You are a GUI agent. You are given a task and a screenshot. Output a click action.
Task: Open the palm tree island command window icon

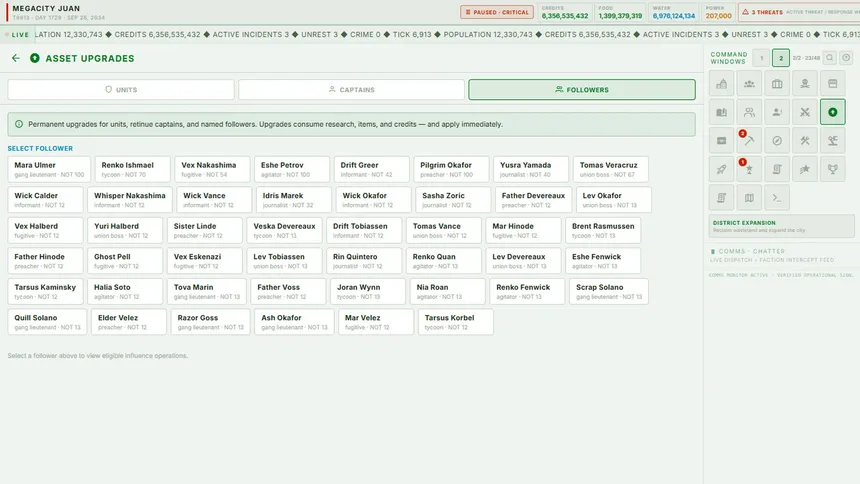point(833,141)
